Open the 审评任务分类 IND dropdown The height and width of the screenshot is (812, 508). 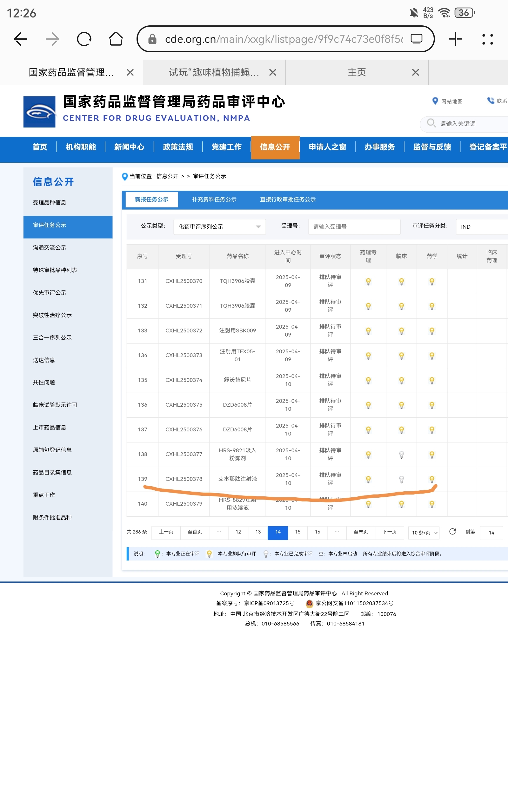[482, 227]
